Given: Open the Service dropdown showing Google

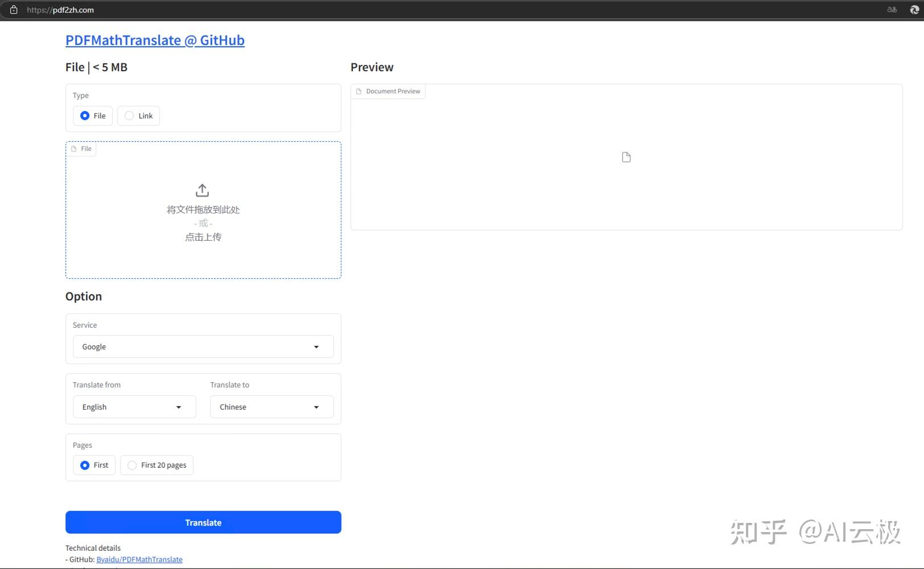Looking at the screenshot, I should tap(203, 347).
